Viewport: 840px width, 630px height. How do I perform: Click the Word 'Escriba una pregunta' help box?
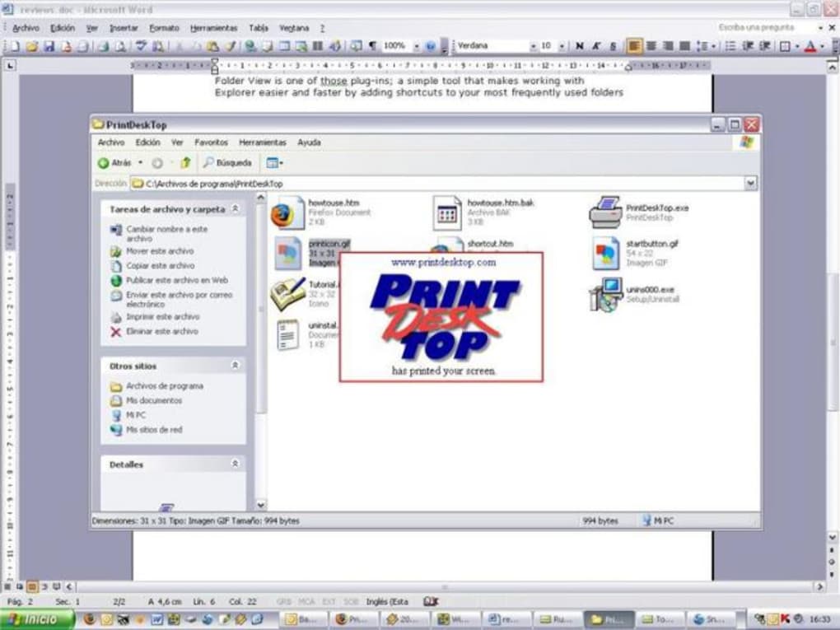coord(766,27)
